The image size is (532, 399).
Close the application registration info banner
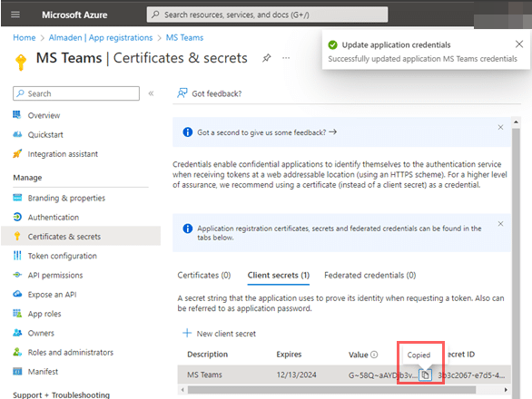tap(500, 224)
